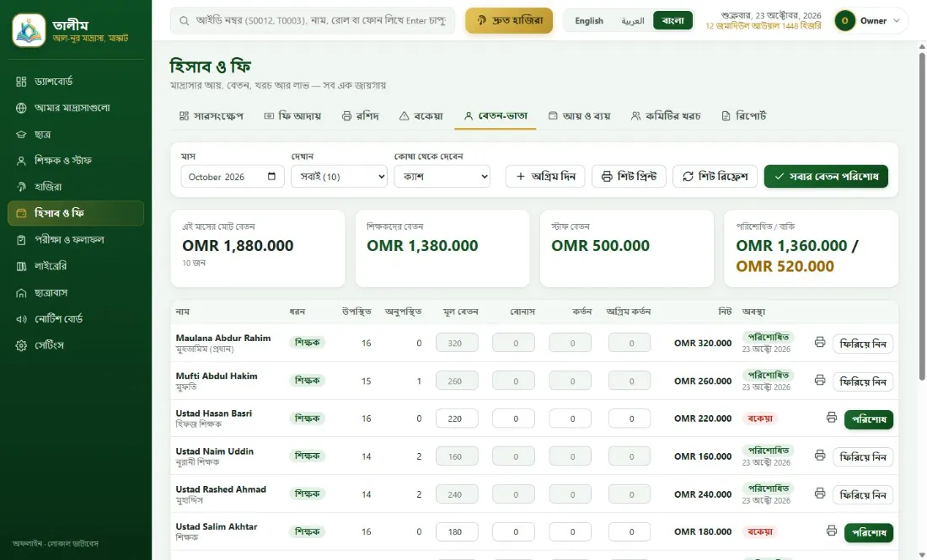
Task: Expand the সবাই (10) filter dropdown
Action: pos(340,177)
